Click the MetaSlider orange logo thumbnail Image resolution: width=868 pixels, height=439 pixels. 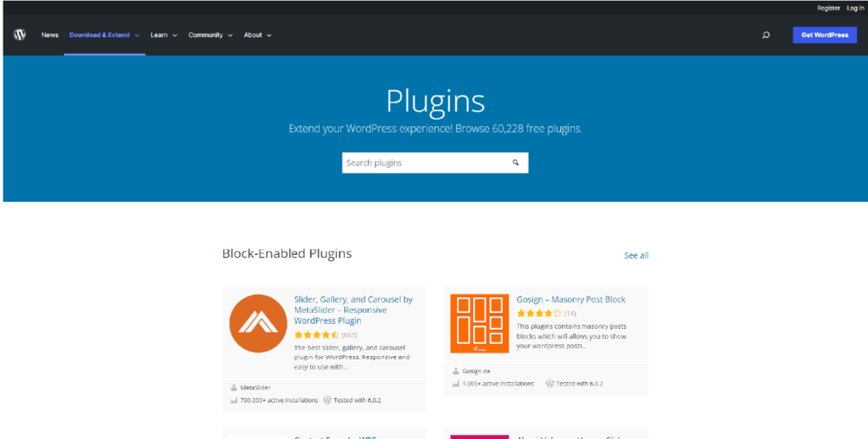pyautogui.click(x=258, y=323)
